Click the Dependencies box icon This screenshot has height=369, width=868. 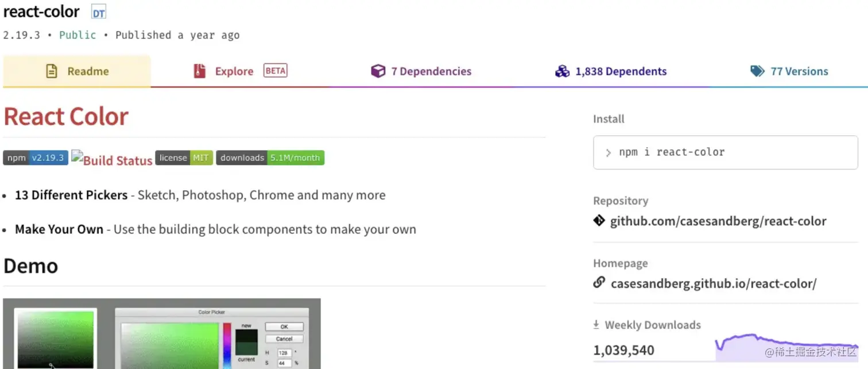[378, 71]
